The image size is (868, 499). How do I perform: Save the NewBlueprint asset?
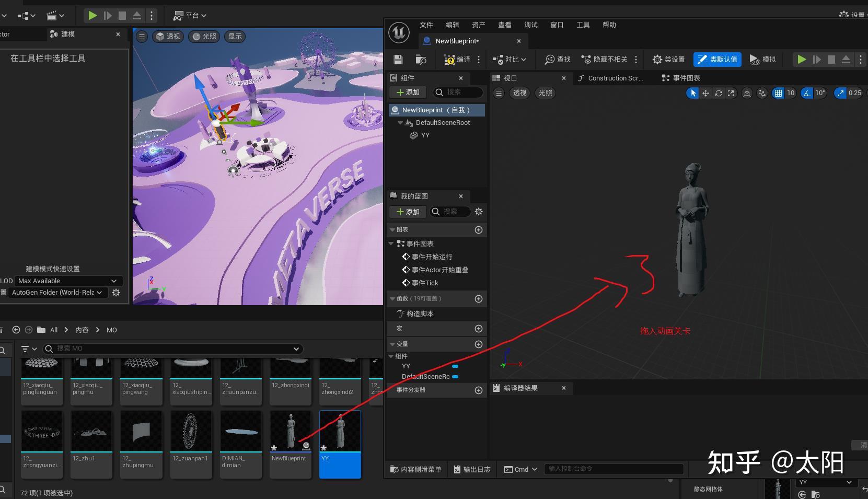click(x=398, y=59)
